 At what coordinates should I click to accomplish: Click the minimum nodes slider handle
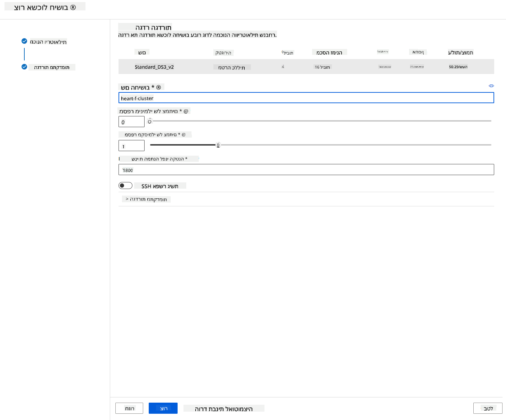click(x=150, y=121)
